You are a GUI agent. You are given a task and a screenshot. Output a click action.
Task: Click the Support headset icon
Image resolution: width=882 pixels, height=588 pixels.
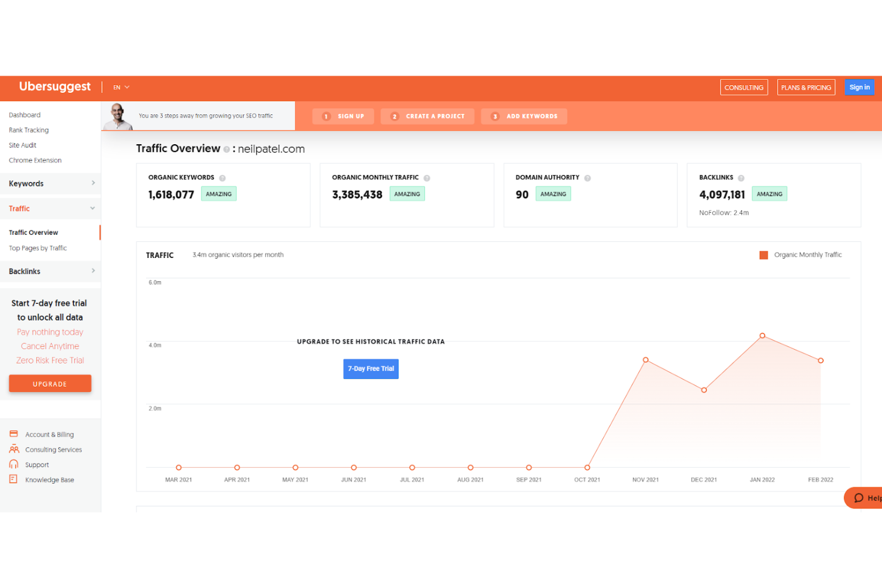click(x=14, y=464)
